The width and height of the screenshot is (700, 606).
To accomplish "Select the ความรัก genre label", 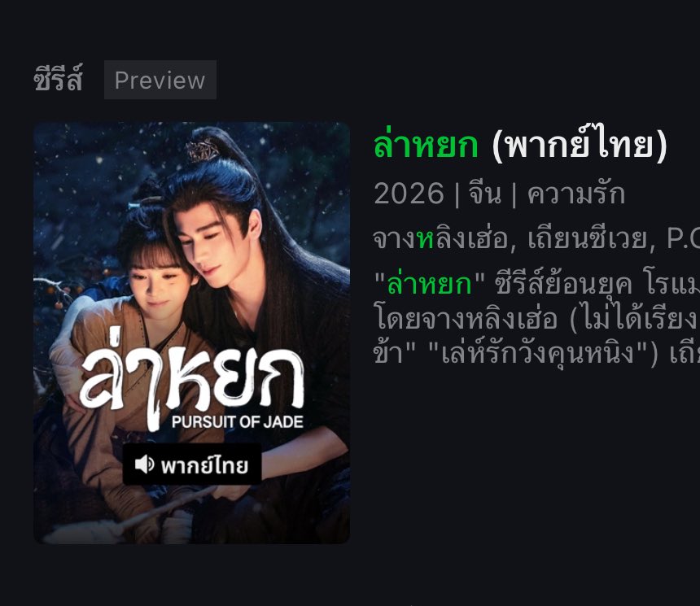I will point(576,194).
